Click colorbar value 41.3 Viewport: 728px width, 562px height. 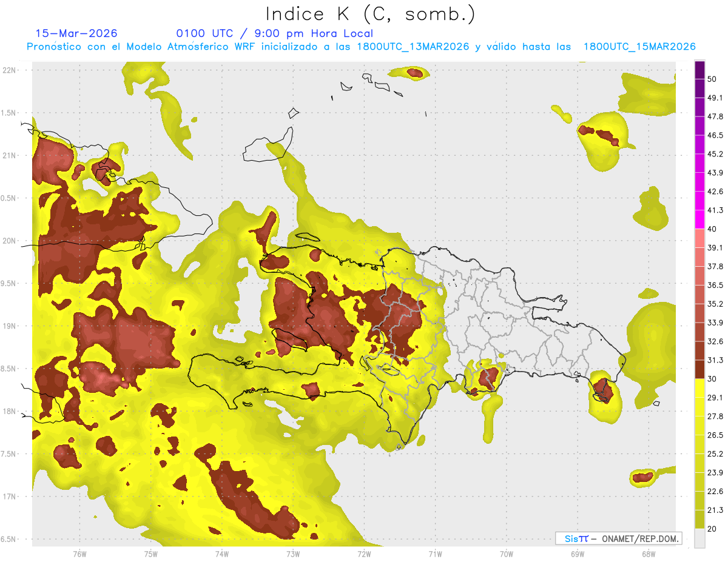(715, 210)
